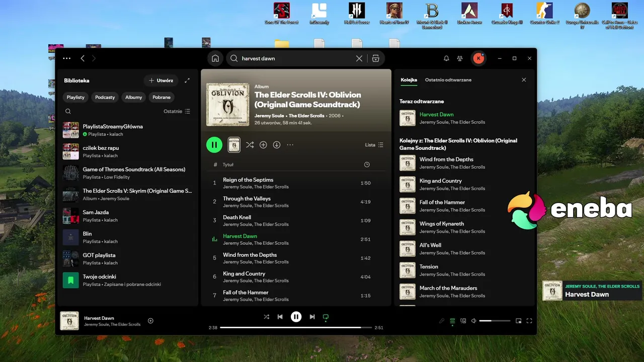This screenshot has height=362, width=644.
Task: Open the Browse icon in search bar
Action: tap(376, 58)
